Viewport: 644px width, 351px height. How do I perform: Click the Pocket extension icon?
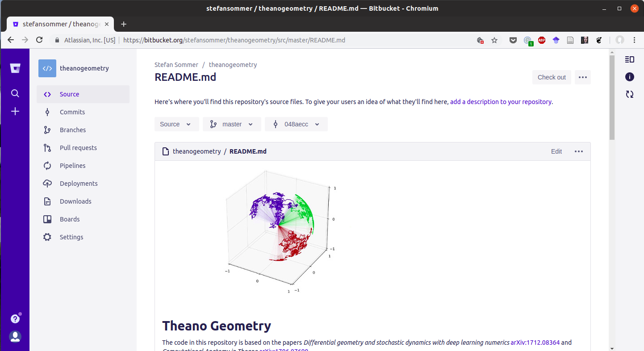click(x=514, y=40)
